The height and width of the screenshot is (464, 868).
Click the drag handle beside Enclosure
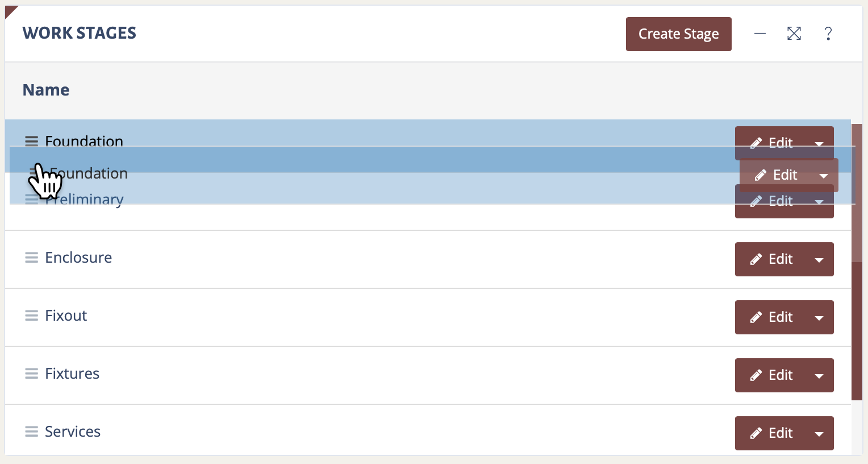point(31,258)
